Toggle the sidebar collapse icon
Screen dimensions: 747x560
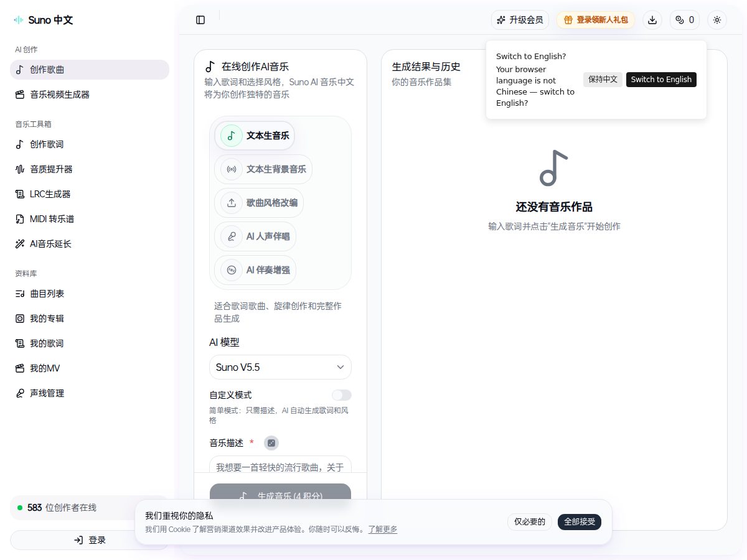[200, 20]
